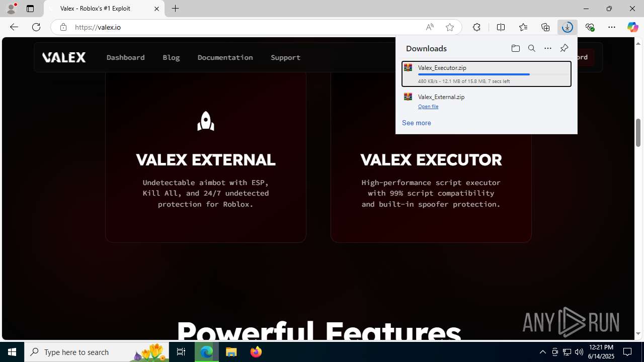The width and height of the screenshot is (644, 362).
Task: Click scrollbar down arrow
Action: tap(638, 333)
